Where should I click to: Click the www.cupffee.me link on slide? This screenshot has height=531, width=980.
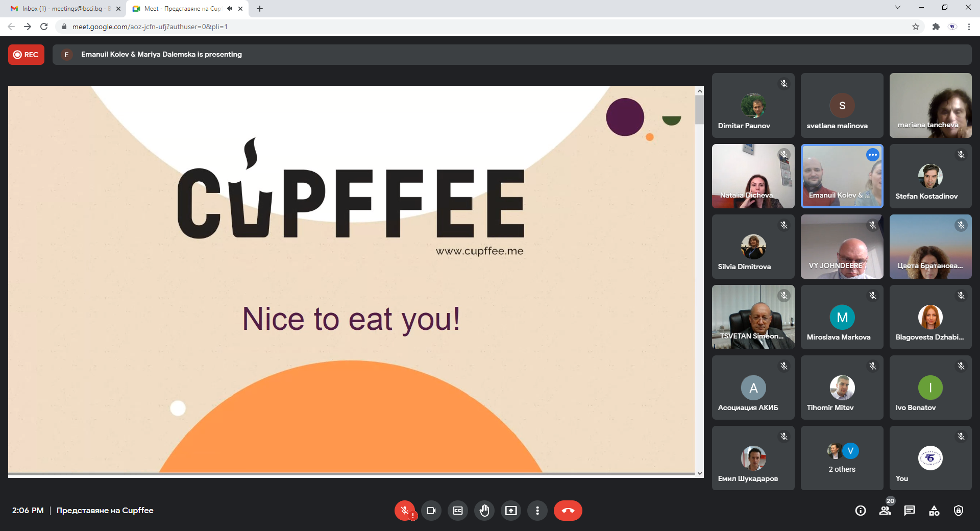(480, 251)
